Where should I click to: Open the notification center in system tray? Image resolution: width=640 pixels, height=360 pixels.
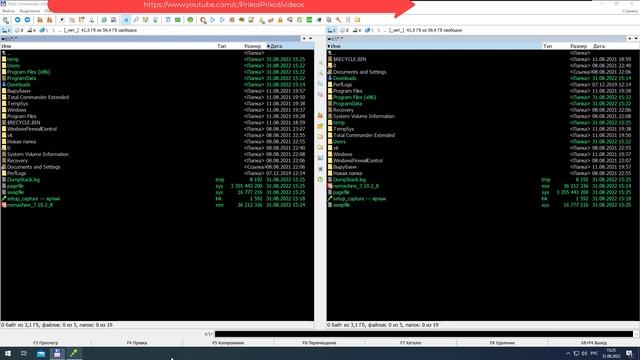click(629, 353)
